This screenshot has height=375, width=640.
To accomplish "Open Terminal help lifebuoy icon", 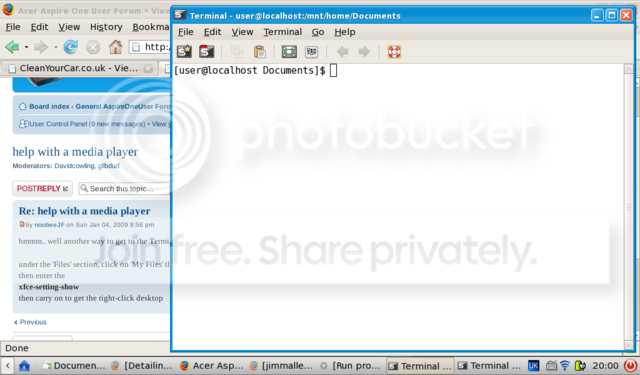I will [394, 51].
